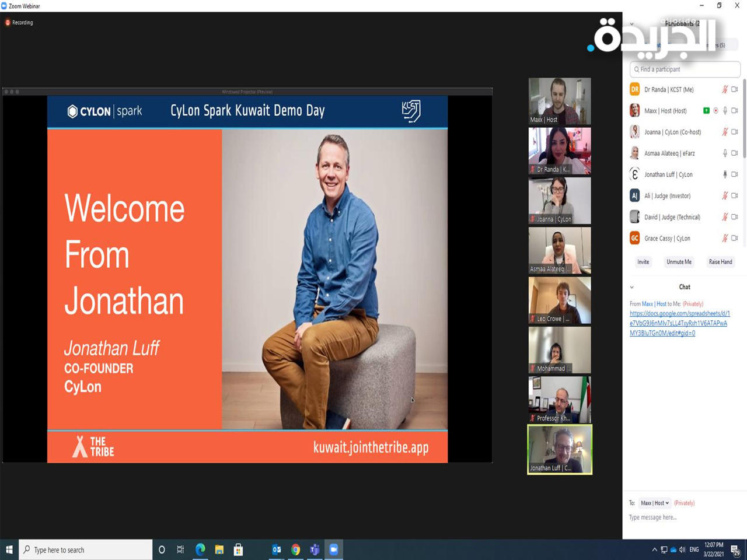This screenshot has height=560, width=747.
Task: Click the Zoom icon in taskbar
Action: pos(334,549)
